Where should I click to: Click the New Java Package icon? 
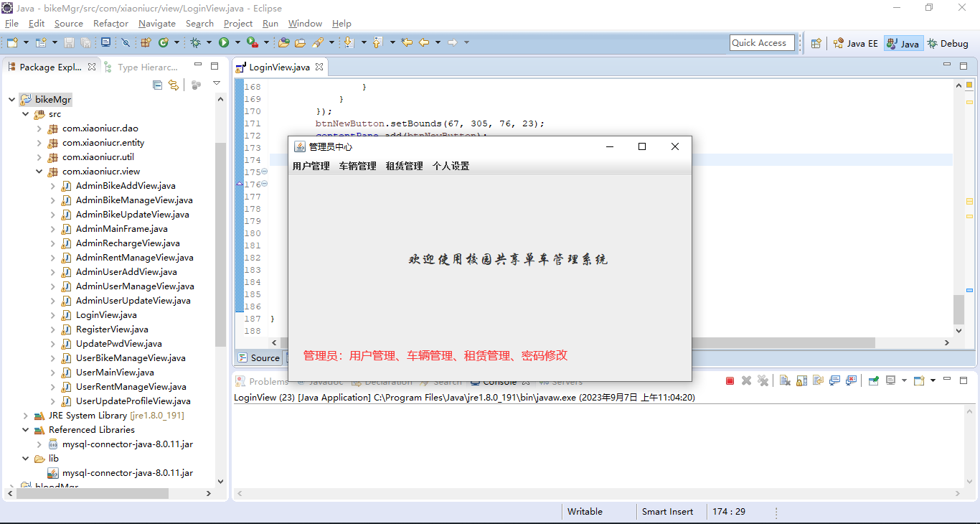pyautogui.click(x=146, y=42)
